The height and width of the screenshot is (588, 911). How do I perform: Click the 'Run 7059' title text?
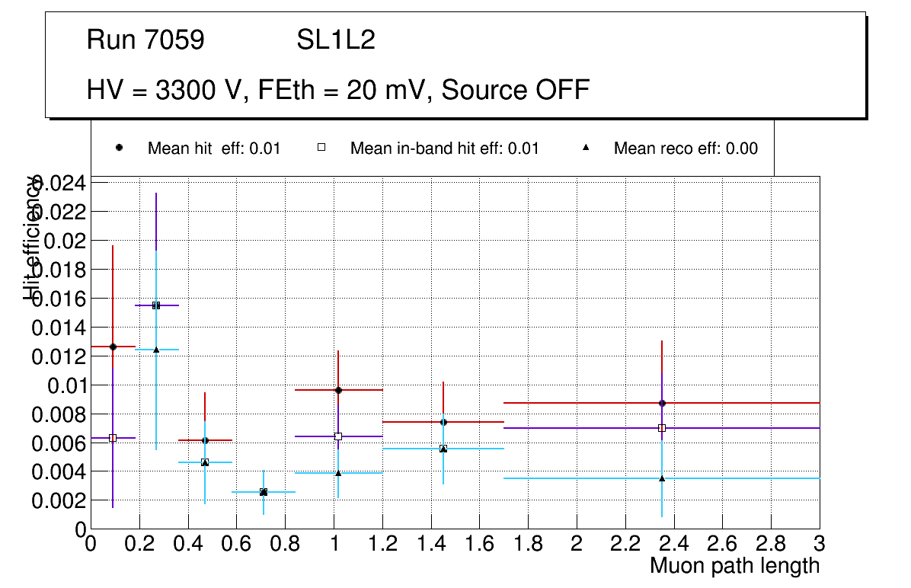tap(145, 40)
